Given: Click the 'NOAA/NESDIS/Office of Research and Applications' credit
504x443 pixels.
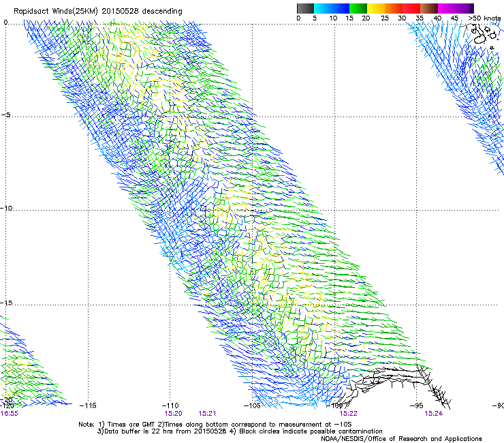Looking at the screenshot, I should click(x=401, y=439).
